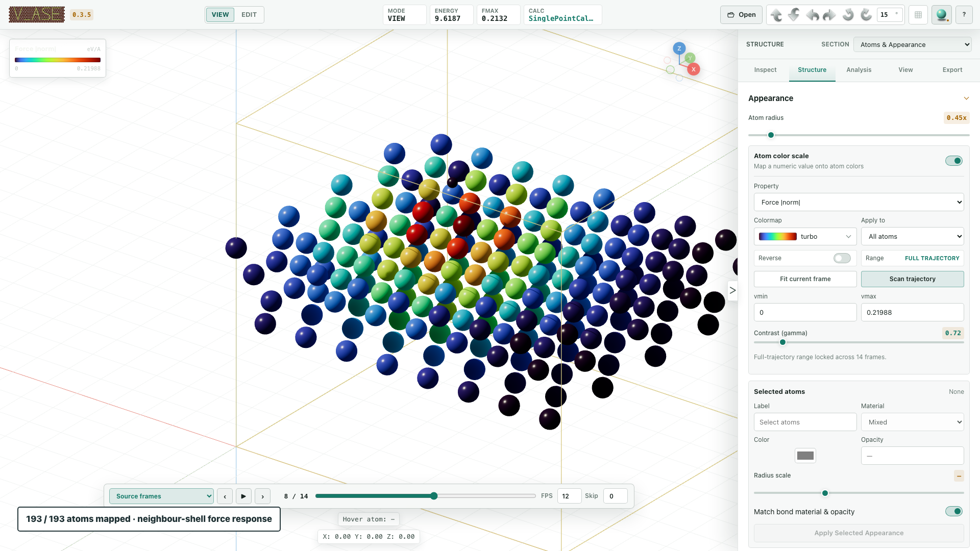
Task: Open the Section dropdown showing Atoms & Appearance
Action: pyautogui.click(x=913, y=44)
